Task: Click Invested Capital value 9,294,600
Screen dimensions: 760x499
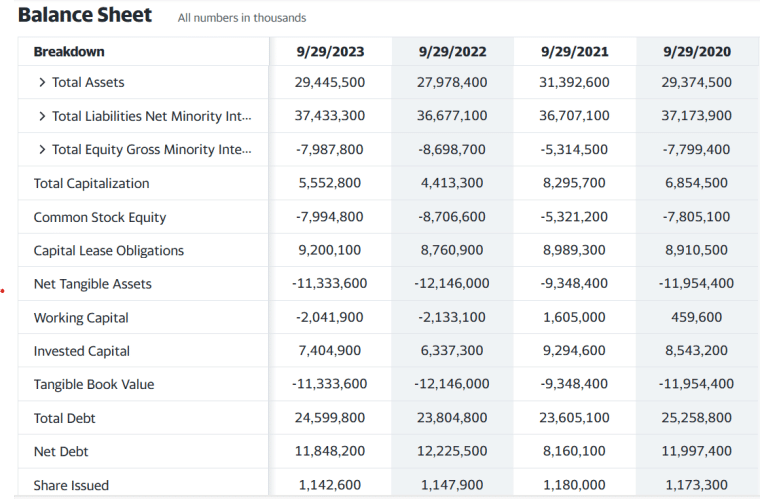Action: (574, 350)
